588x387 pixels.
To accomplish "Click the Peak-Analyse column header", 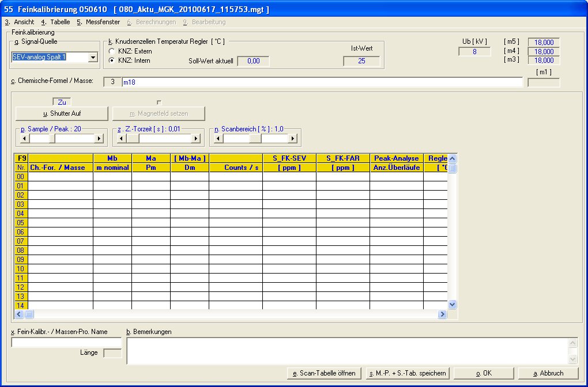I will [397, 158].
